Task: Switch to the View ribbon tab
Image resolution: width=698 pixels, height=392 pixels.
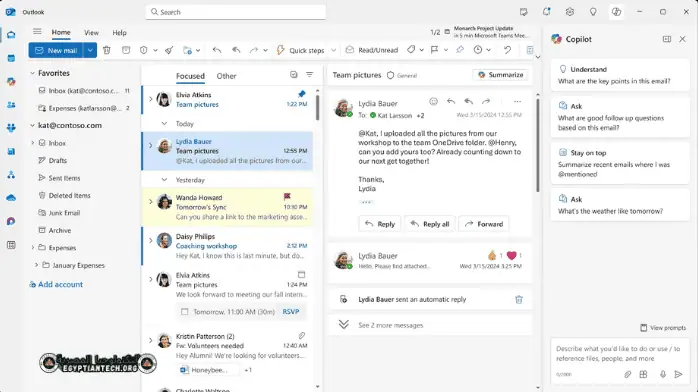Action: 91,32
